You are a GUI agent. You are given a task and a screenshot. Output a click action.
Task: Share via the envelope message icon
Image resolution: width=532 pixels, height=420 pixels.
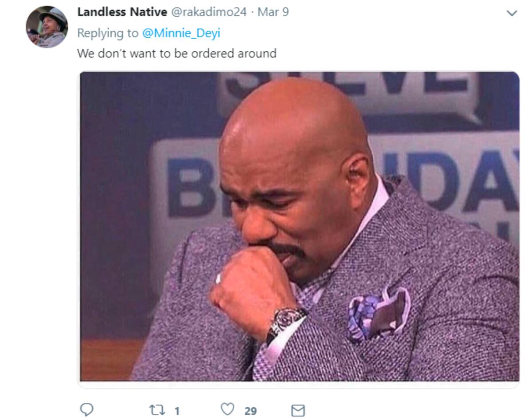(x=297, y=410)
